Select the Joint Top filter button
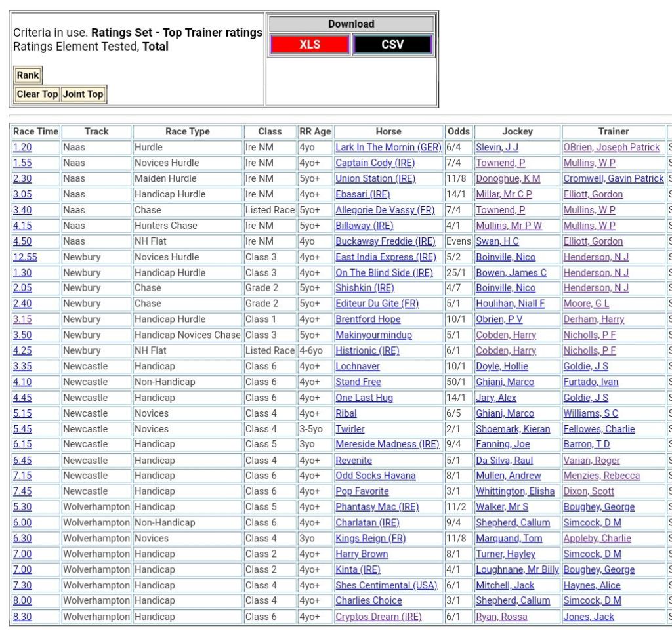Viewport: 672px width, 637px height. [x=83, y=94]
